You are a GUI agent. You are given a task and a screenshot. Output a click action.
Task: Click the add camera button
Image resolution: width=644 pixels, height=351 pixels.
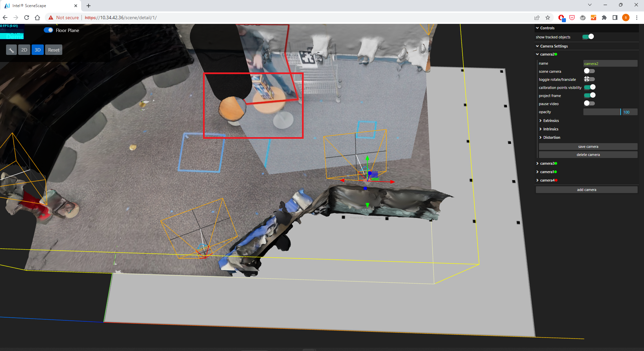click(586, 189)
